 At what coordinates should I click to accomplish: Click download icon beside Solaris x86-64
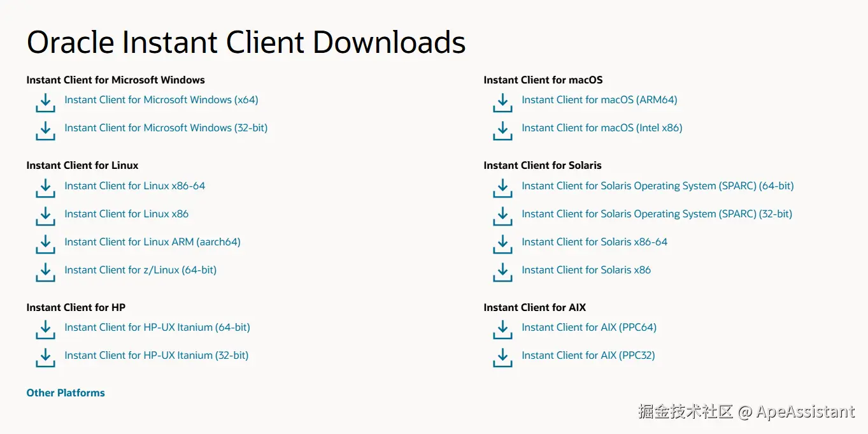click(x=502, y=245)
